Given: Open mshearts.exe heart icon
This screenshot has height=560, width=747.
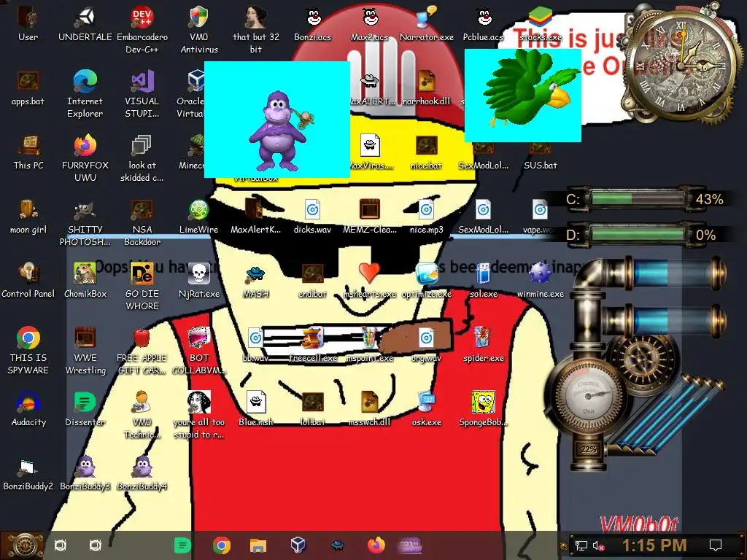Looking at the screenshot, I should click(370, 281).
